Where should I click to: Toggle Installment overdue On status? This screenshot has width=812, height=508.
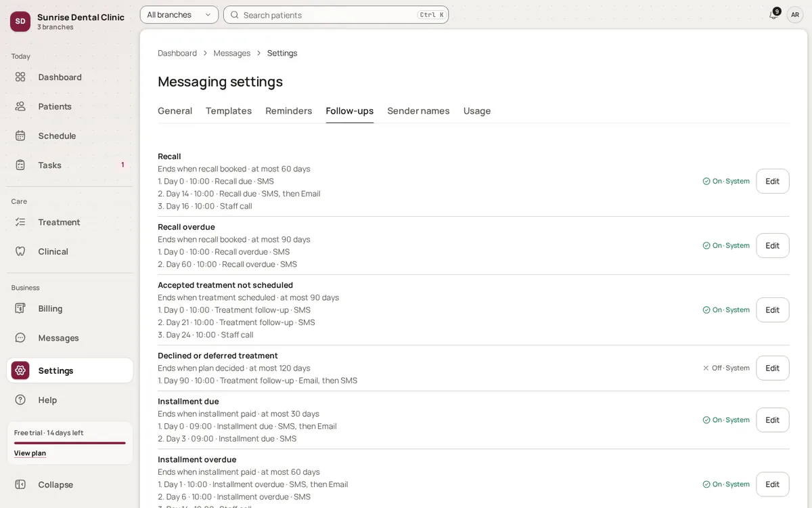726,484
